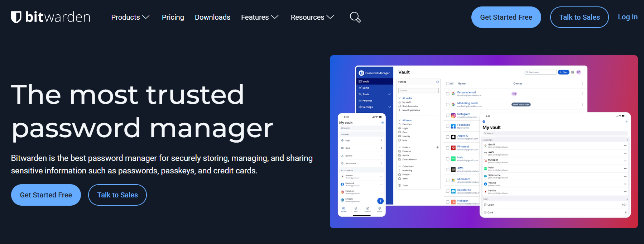
Task: Open the Pricing page
Action: point(173,17)
